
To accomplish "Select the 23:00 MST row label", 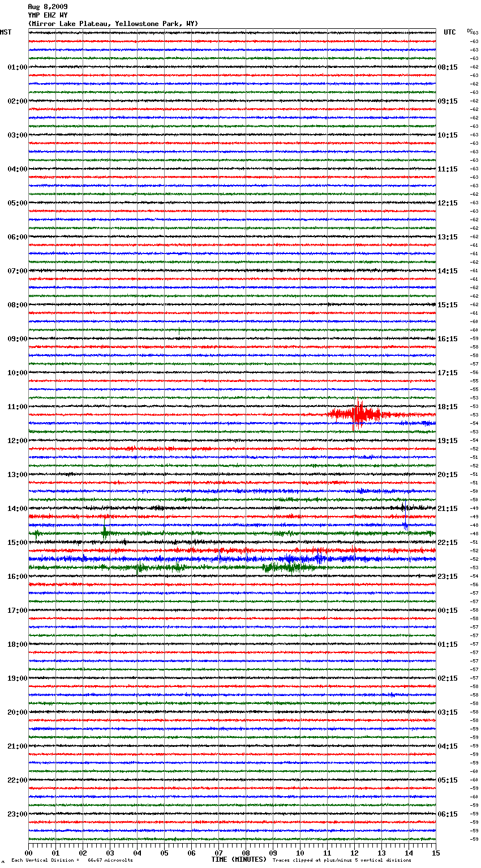I will tap(18, 814).
